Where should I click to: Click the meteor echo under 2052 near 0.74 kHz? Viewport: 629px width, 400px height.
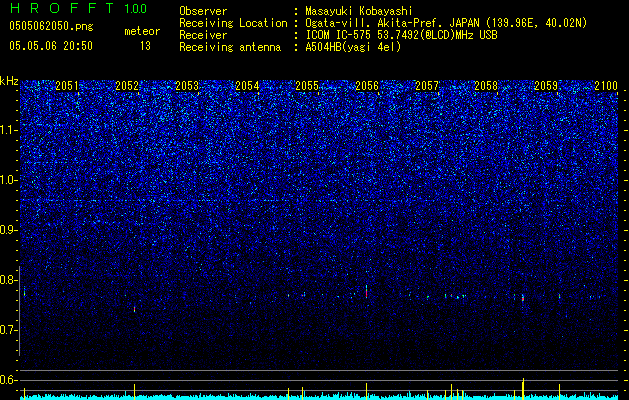pos(134,309)
